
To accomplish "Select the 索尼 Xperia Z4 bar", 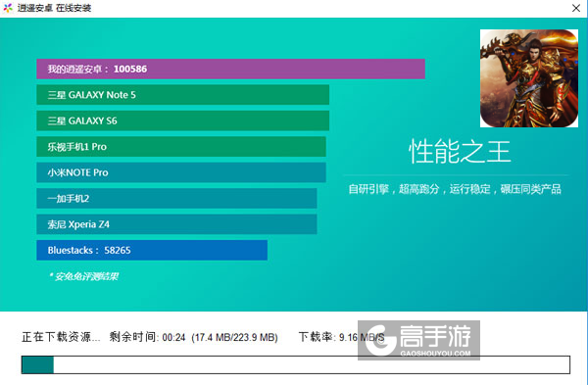I will click(176, 224).
